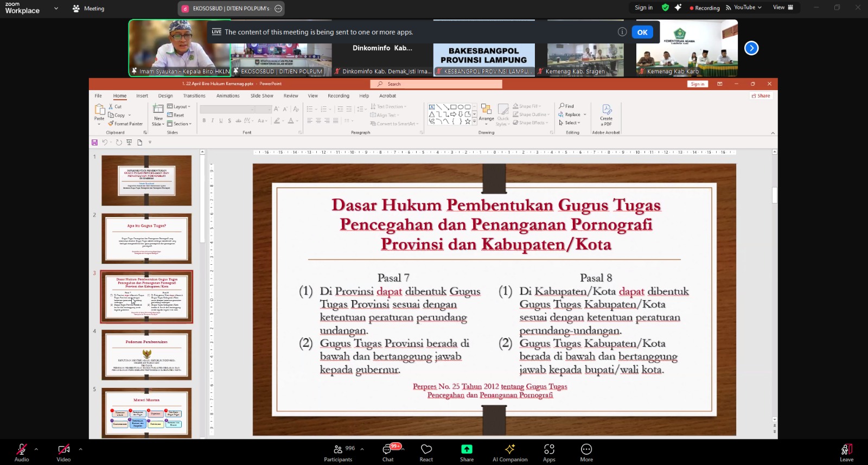The width and height of the screenshot is (868, 465).
Task: Open the View layout menu
Action: 783,8
